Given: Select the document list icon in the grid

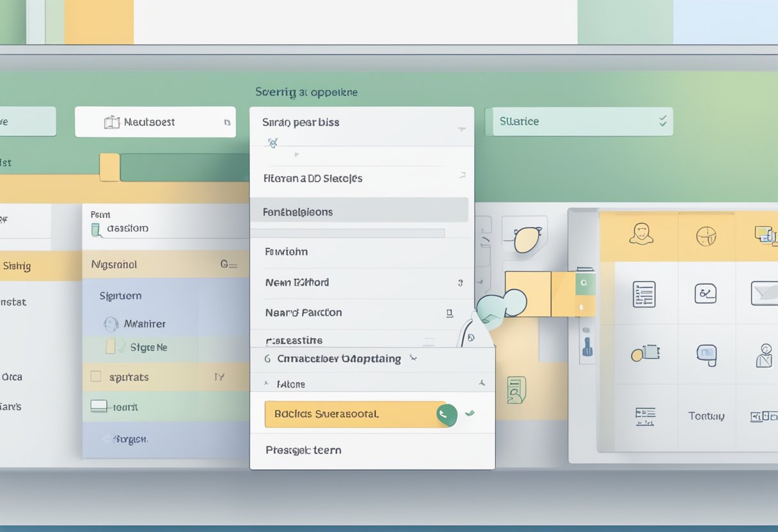Looking at the screenshot, I should 644,295.
